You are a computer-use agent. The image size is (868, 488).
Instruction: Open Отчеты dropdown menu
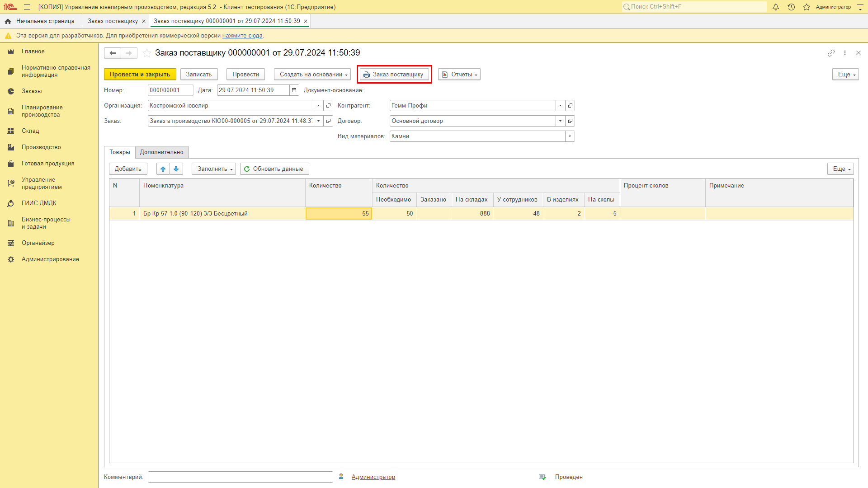pos(459,75)
